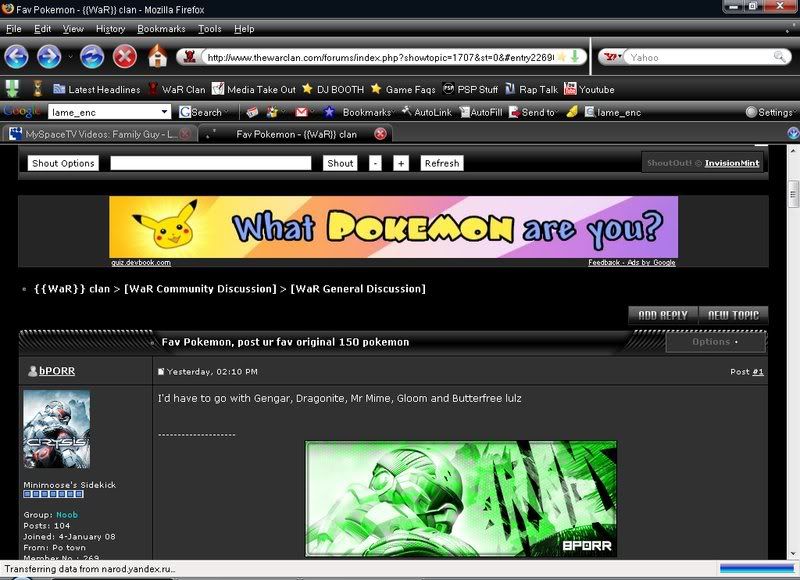Click the ADD REPLY button
800x580 pixels.
[663, 315]
